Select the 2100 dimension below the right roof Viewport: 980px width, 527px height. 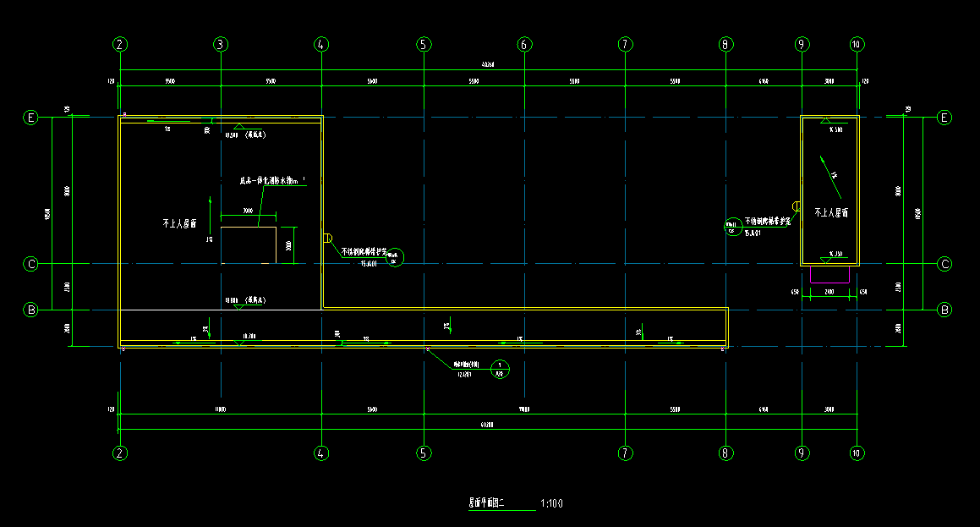[829, 292]
